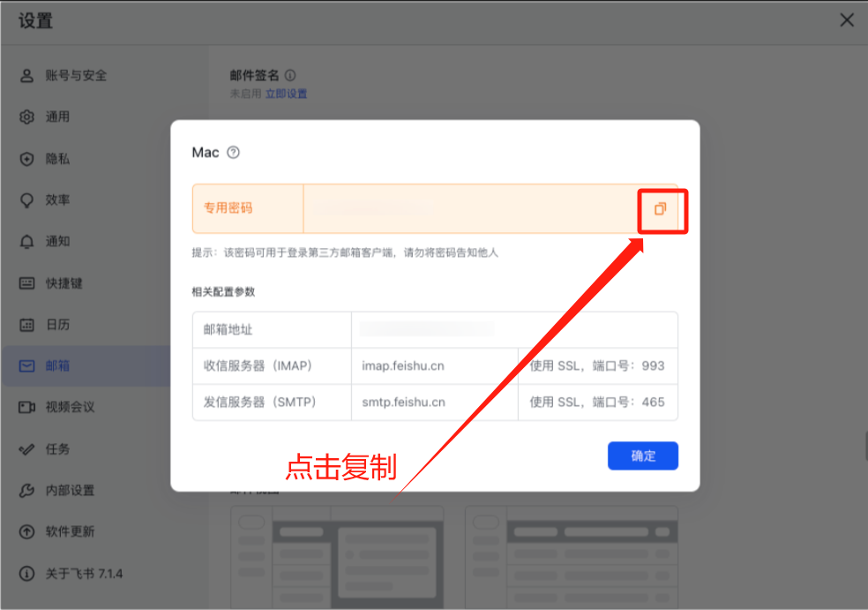Go to 任务 settings
Image resolution: width=868 pixels, height=610 pixels.
click(x=57, y=448)
